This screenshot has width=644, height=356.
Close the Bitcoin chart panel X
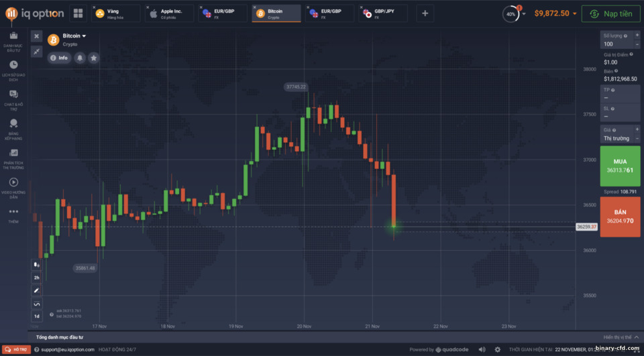click(x=36, y=36)
